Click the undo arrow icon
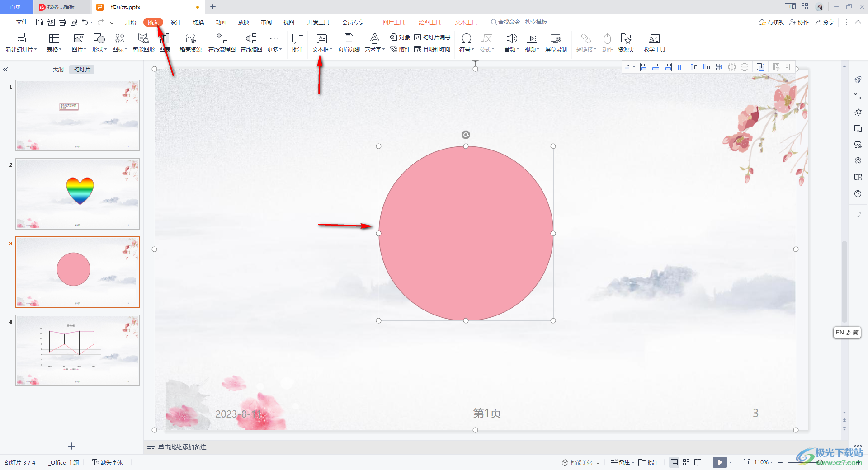This screenshot has height=470, width=868. point(85,22)
